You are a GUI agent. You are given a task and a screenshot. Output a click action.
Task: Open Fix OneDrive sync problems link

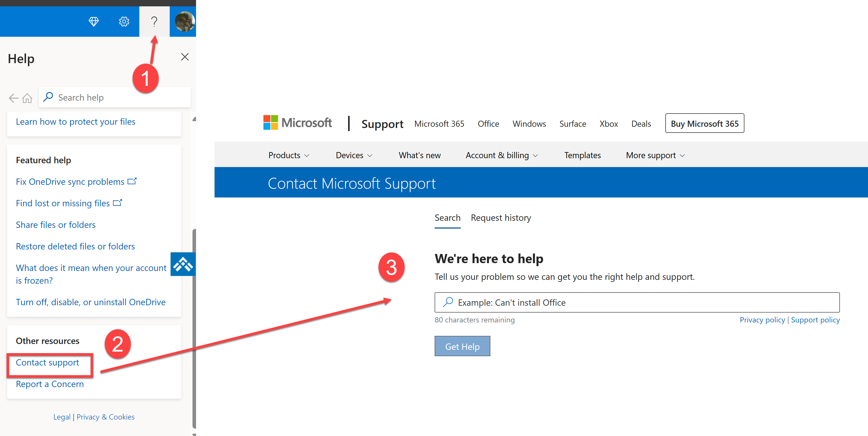(x=70, y=182)
